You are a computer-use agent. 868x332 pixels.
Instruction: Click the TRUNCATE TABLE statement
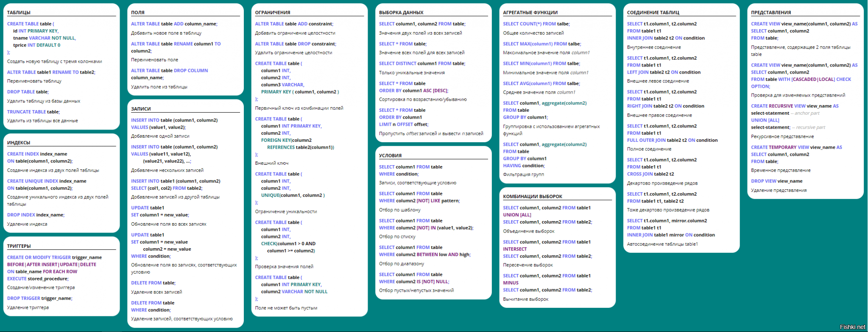click(33, 112)
